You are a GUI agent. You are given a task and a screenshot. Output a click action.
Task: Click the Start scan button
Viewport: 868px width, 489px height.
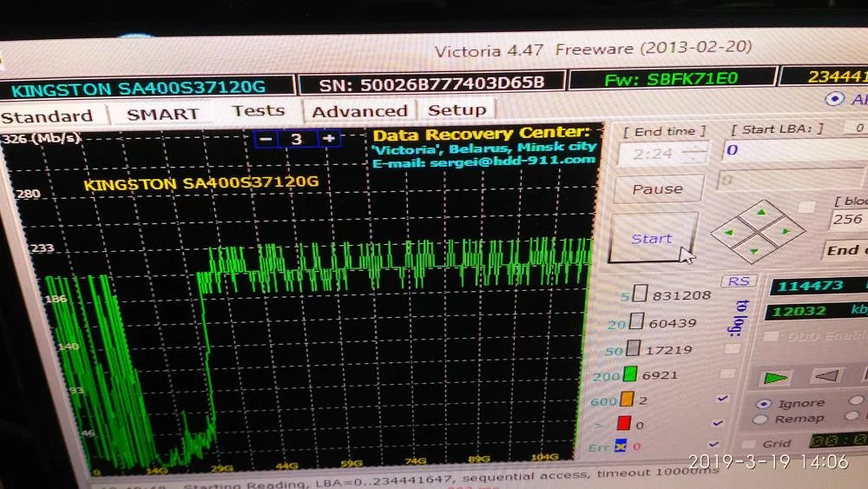point(652,238)
